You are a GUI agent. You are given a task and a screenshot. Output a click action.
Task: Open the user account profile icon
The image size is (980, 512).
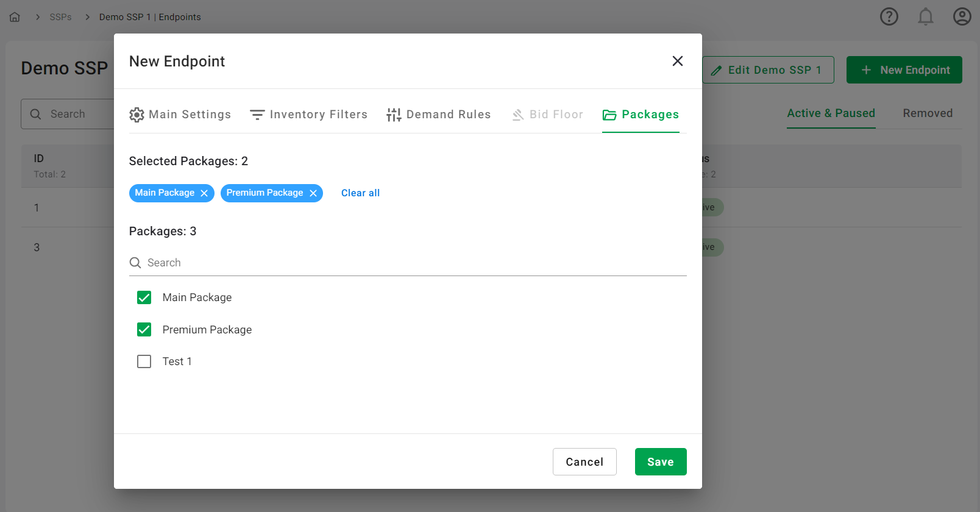point(962,16)
